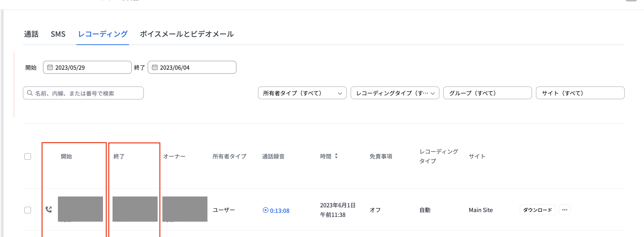Viewport: 644px width, 237px height.
Task: Click the 0:13:08 duration link
Action: [x=280, y=211]
